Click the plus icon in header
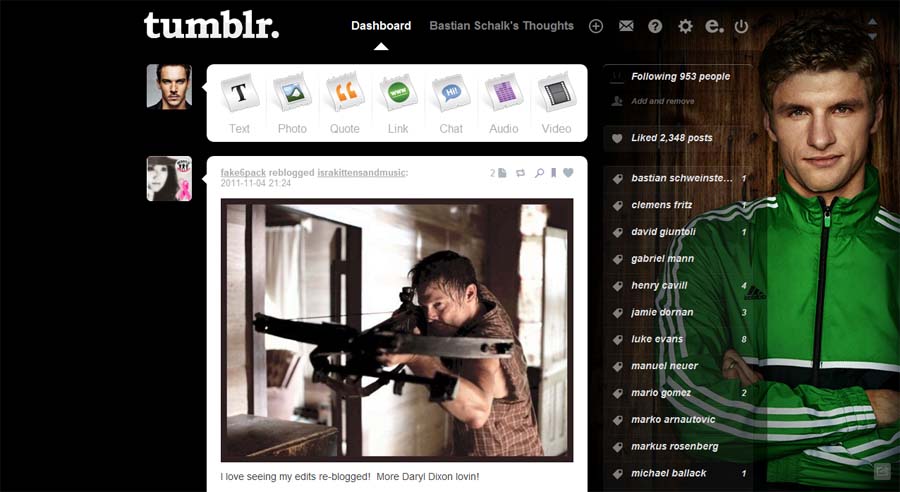The width and height of the screenshot is (900, 492). [596, 26]
